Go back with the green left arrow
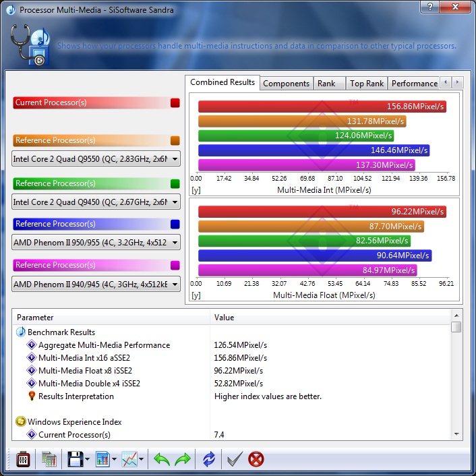The image size is (476, 476). tap(162, 459)
